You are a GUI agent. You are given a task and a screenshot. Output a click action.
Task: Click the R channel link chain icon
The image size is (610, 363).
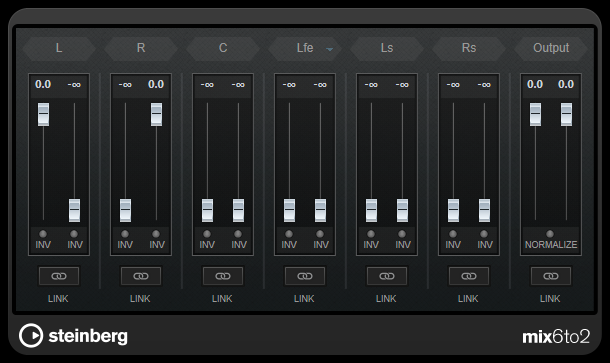141,276
